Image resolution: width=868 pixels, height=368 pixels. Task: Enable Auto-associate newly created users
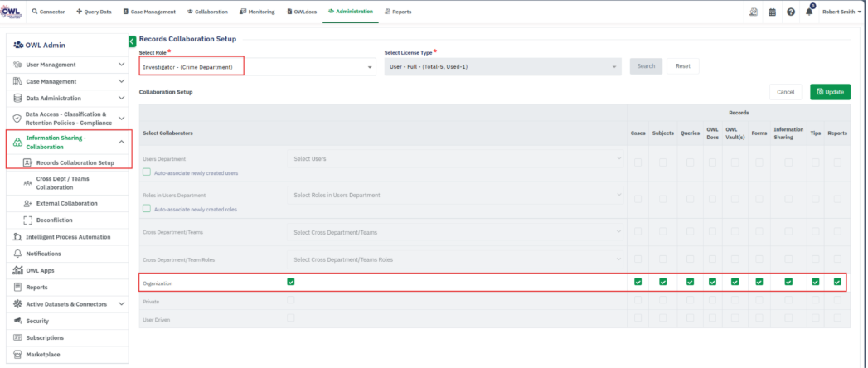point(147,172)
